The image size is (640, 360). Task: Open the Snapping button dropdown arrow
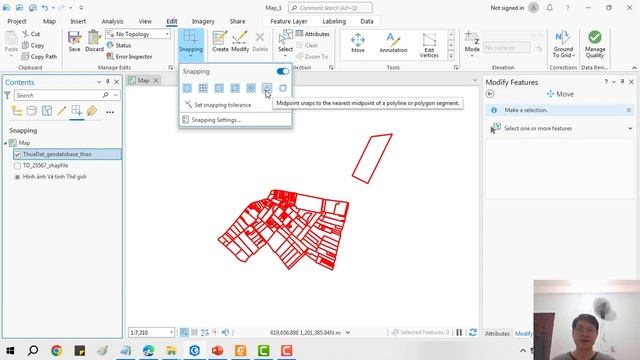pyautogui.click(x=191, y=56)
